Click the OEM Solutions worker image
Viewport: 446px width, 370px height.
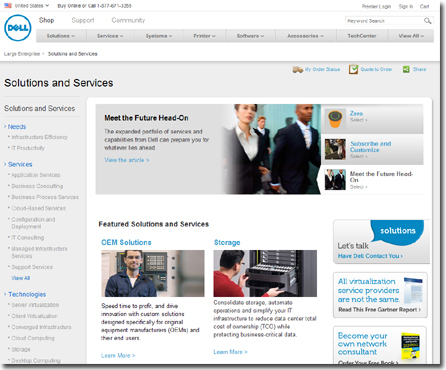[x=153, y=273]
